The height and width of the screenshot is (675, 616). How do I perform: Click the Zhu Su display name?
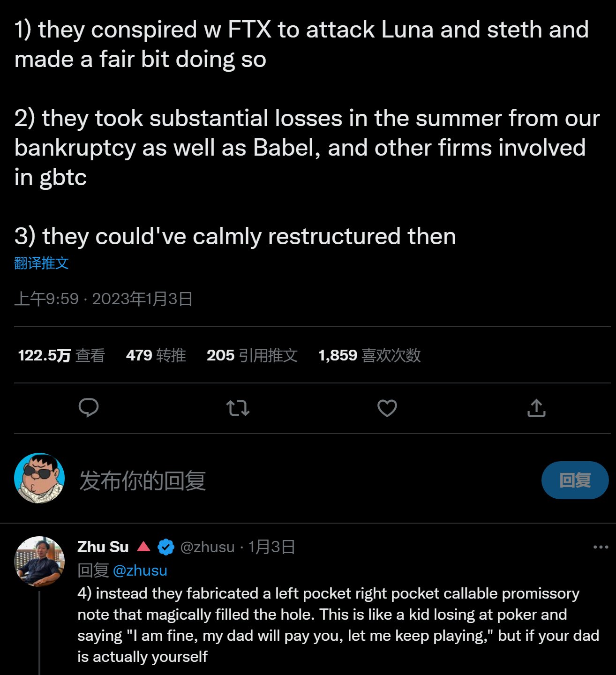click(x=103, y=547)
